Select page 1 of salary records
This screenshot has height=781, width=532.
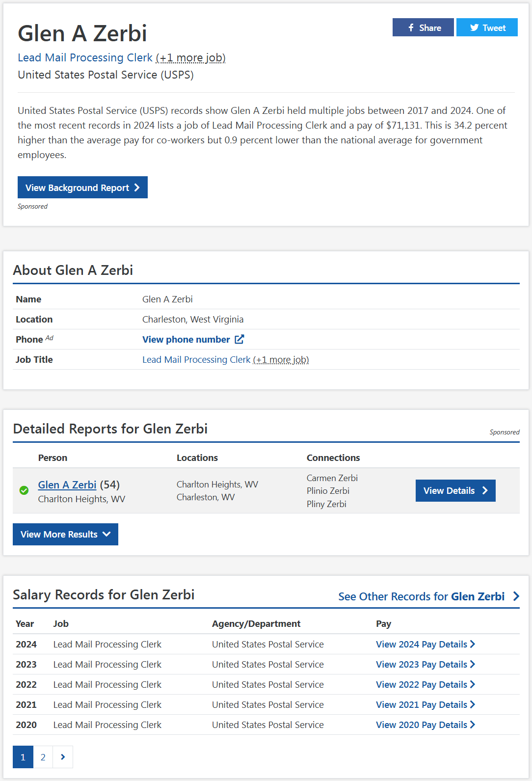point(23,757)
